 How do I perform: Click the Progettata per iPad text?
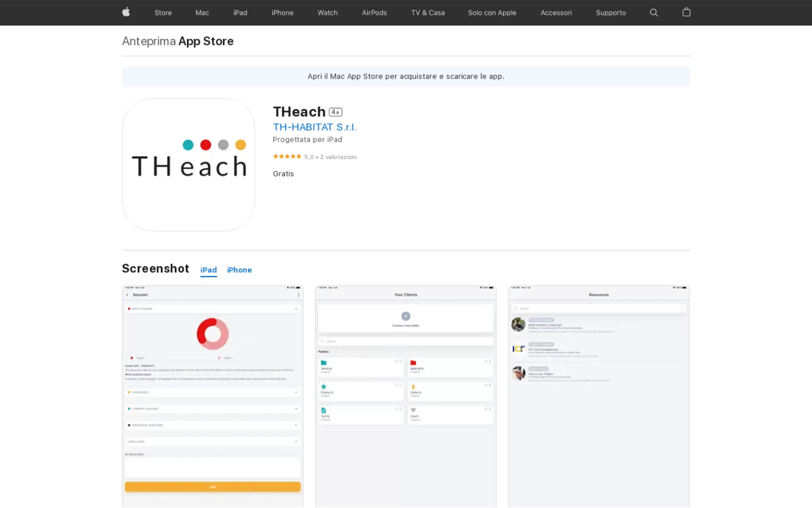coord(308,139)
